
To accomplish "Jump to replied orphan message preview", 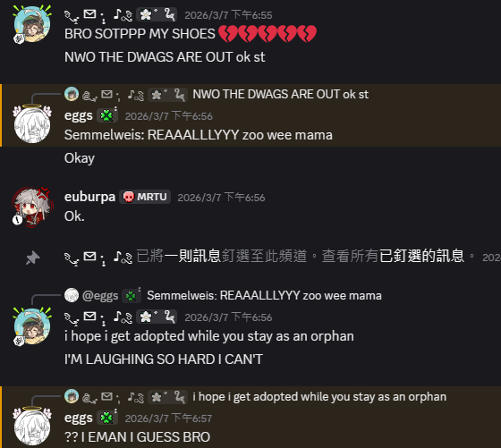I will pos(319,397).
